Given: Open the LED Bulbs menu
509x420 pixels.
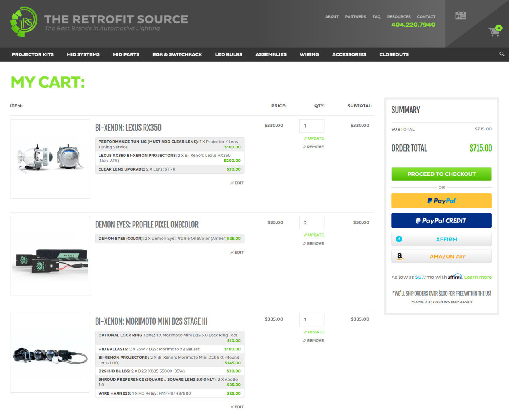Looking at the screenshot, I should 229,54.
